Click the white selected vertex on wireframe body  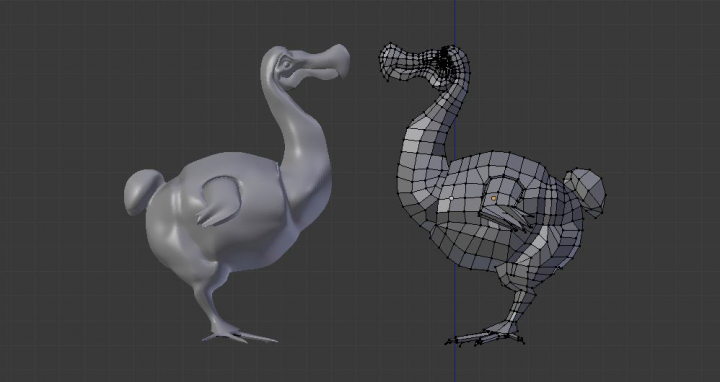pyautogui.click(x=451, y=198)
